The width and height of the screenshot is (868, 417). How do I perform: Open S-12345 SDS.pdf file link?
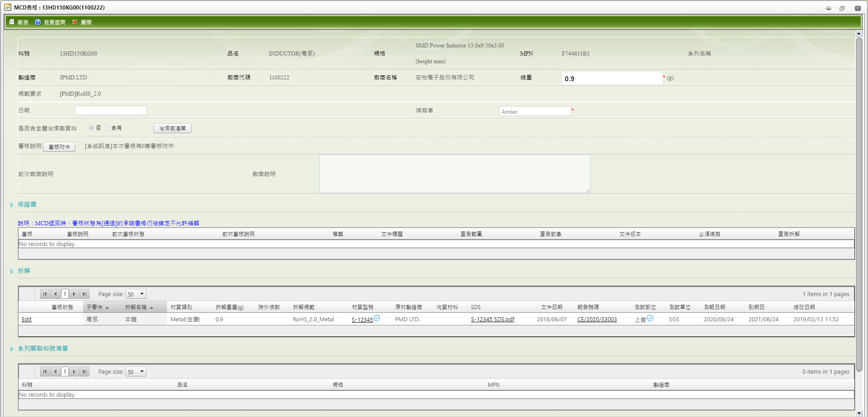[492, 319]
